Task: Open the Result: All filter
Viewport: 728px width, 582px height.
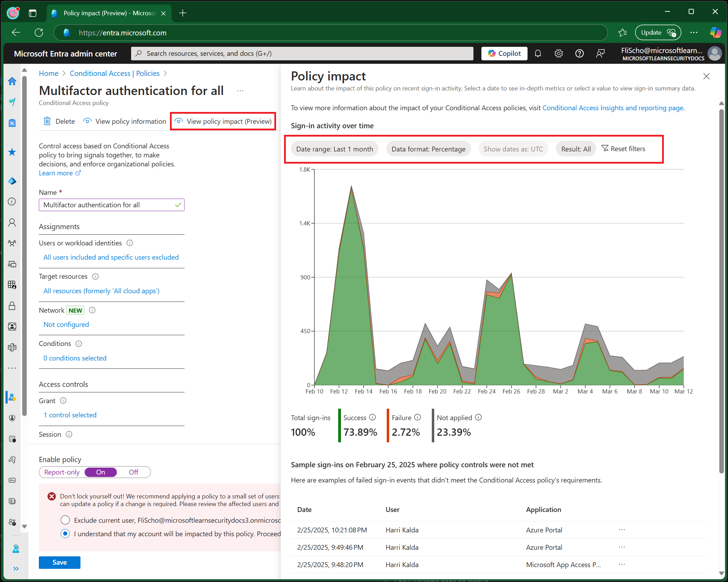Action: click(576, 149)
